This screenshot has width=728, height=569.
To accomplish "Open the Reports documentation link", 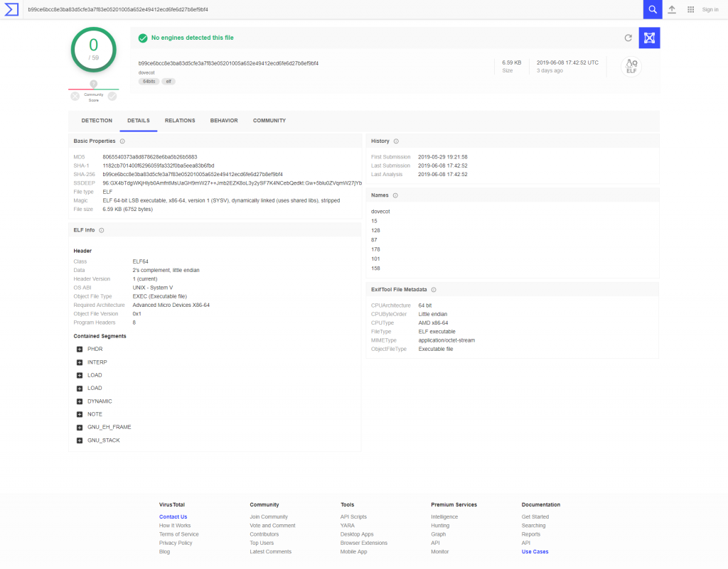I will coord(530,534).
